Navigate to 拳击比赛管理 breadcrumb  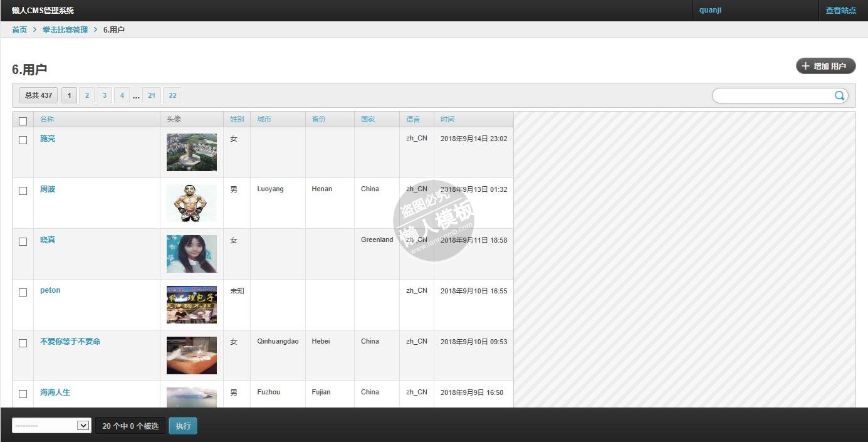65,29
